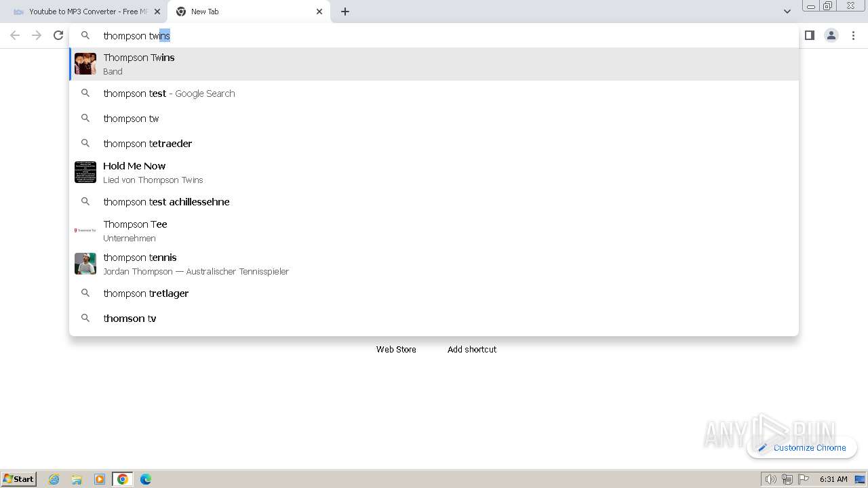Close the New Tab tab

(x=319, y=12)
